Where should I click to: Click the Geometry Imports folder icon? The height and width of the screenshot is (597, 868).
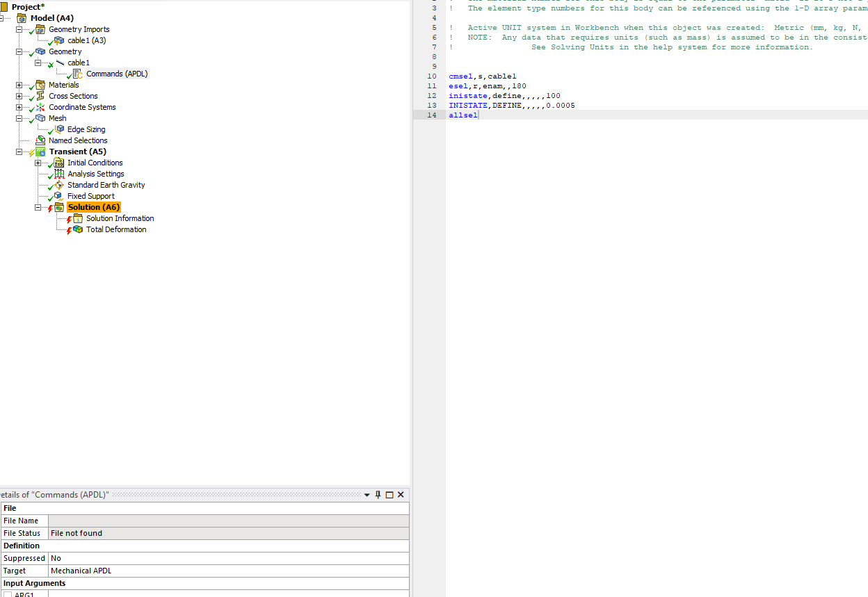(x=40, y=29)
